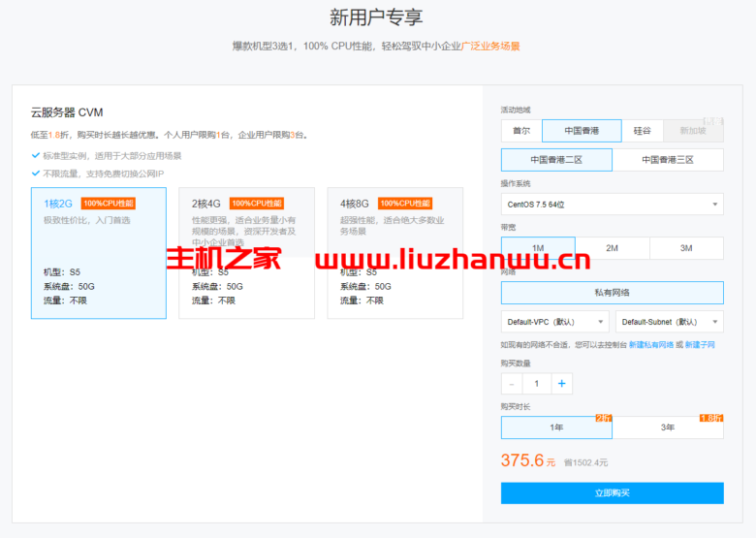Choose 硅谷 region
The width and height of the screenshot is (756, 538).
(x=643, y=131)
